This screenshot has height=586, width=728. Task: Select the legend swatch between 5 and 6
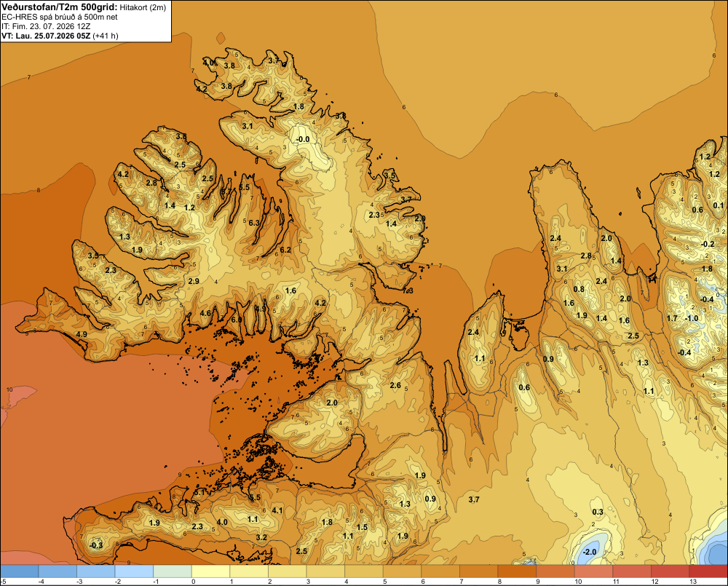[x=402, y=571]
